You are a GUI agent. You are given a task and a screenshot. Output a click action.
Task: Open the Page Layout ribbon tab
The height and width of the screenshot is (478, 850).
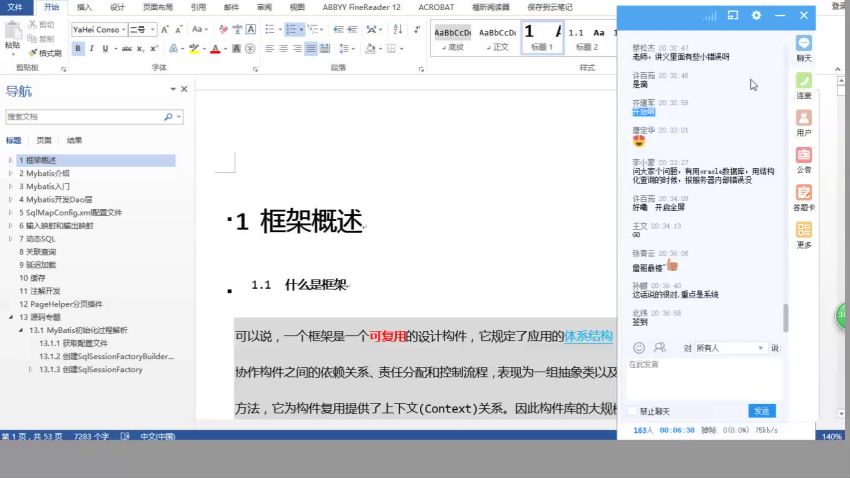pos(158,7)
